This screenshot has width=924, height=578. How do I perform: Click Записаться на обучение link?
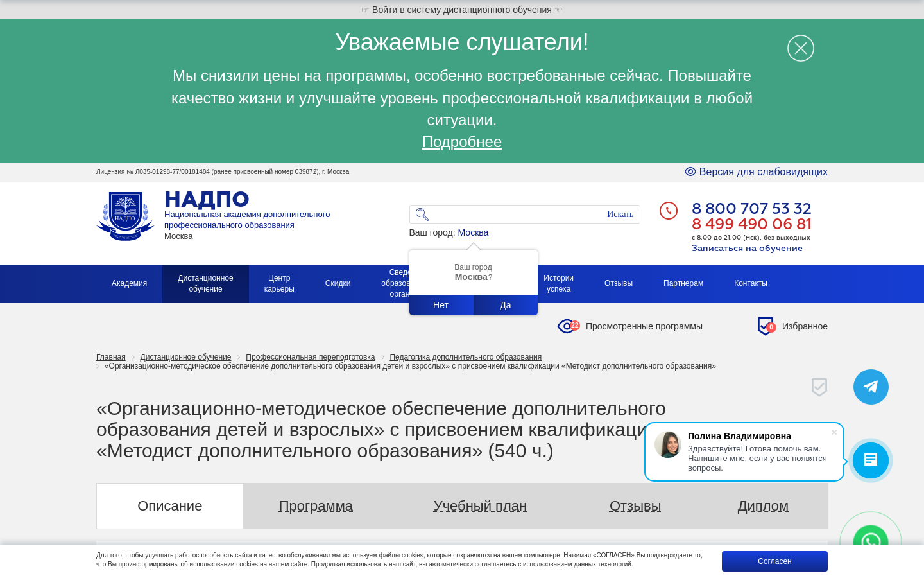[747, 249]
